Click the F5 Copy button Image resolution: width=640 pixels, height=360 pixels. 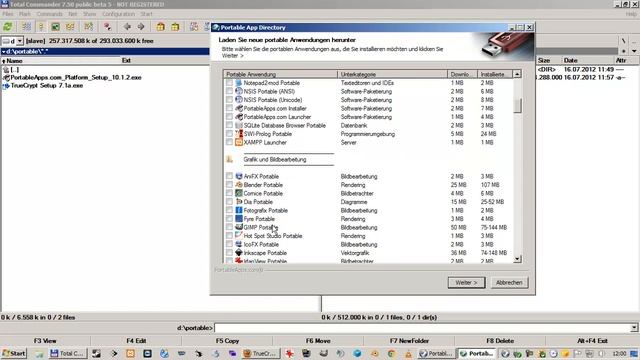pos(227,341)
